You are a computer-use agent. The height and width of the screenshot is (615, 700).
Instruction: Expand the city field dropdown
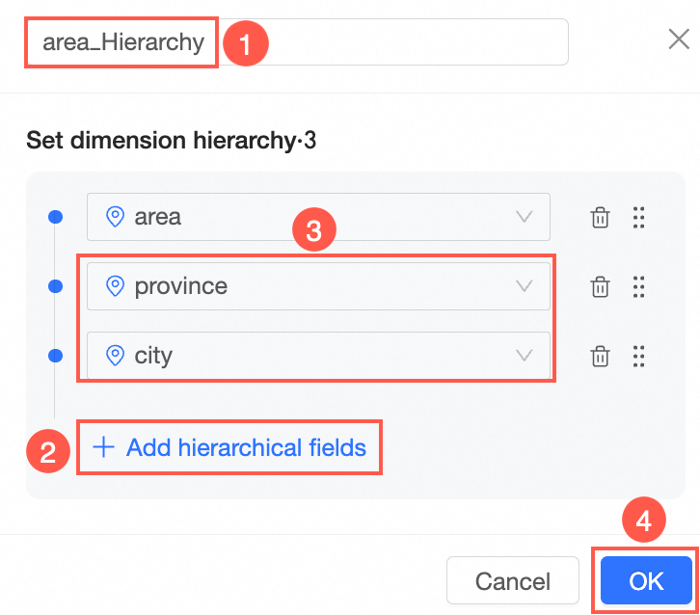pos(525,356)
